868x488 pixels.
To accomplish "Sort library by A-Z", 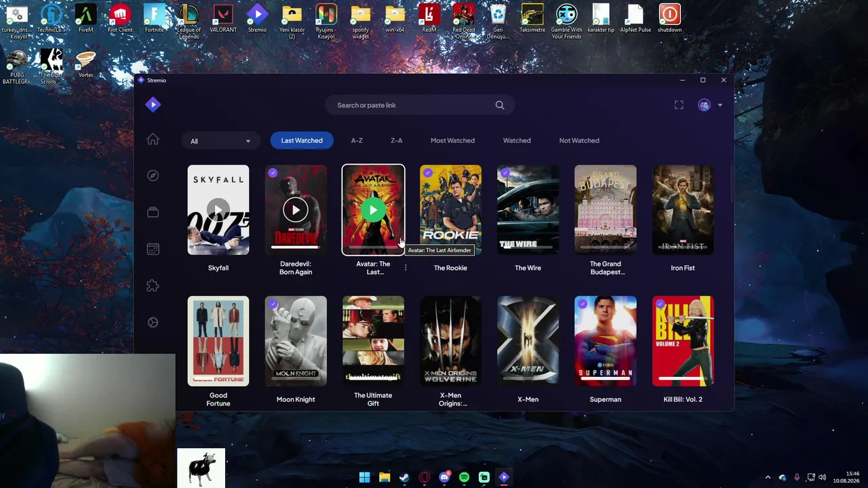I will click(357, 140).
